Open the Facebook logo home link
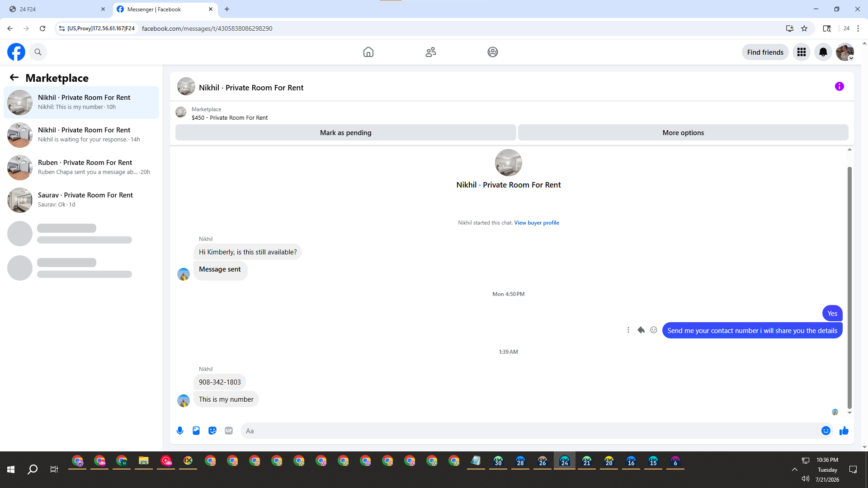The image size is (868, 488). coord(16,52)
